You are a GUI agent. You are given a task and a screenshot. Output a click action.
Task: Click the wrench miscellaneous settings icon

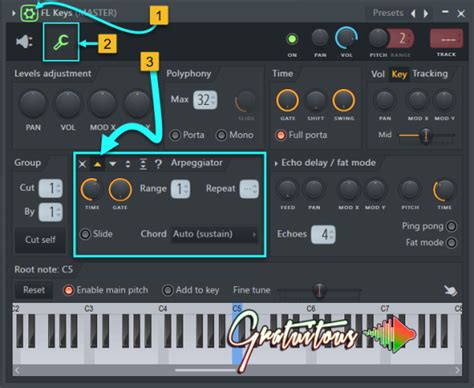61,42
